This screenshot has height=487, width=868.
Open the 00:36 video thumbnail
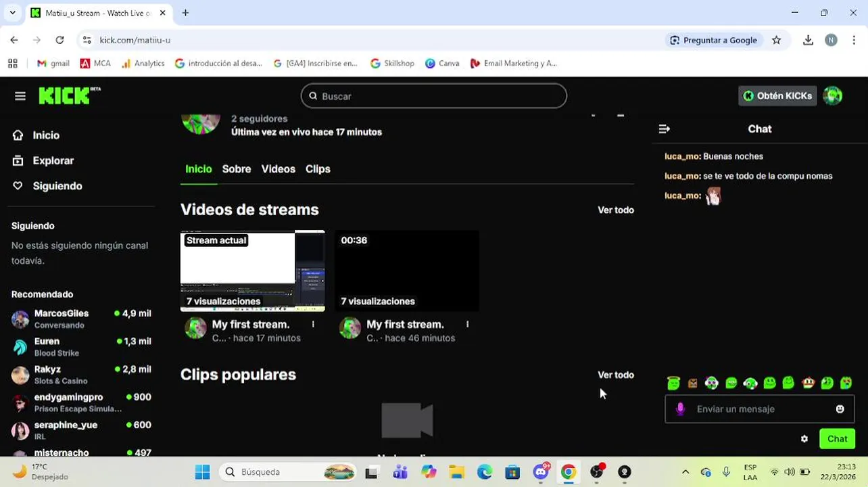coord(407,271)
